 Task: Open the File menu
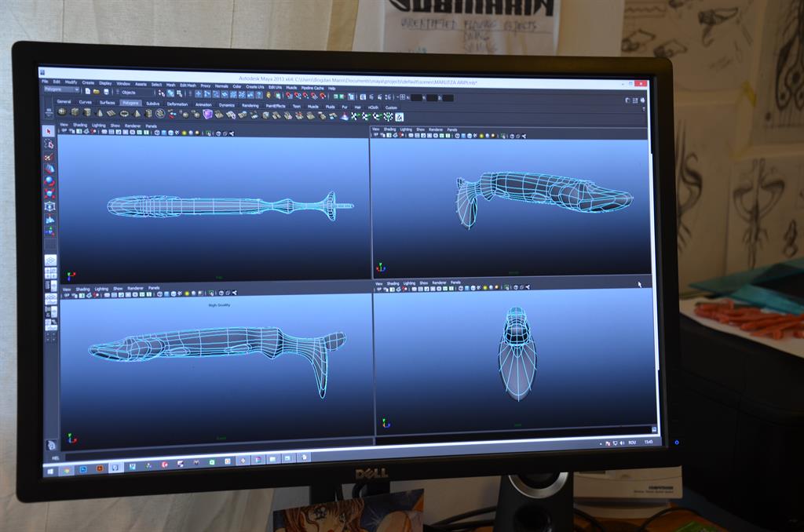pyautogui.click(x=45, y=81)
